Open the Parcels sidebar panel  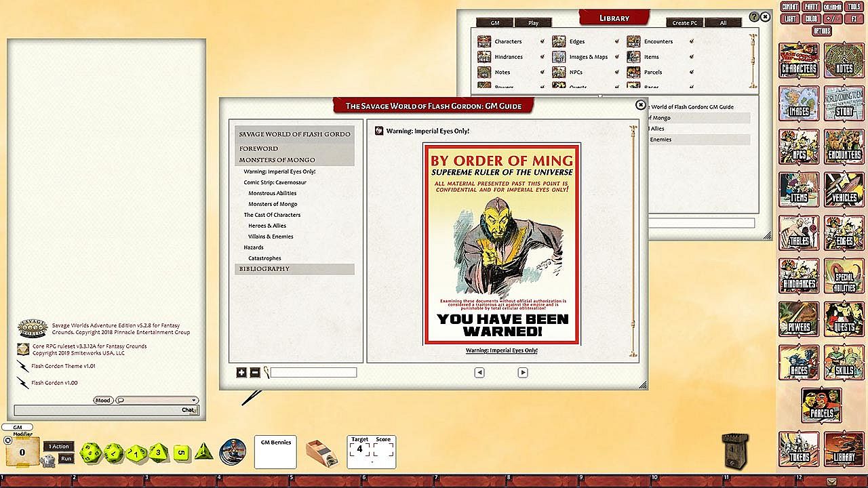coord(821,406)
